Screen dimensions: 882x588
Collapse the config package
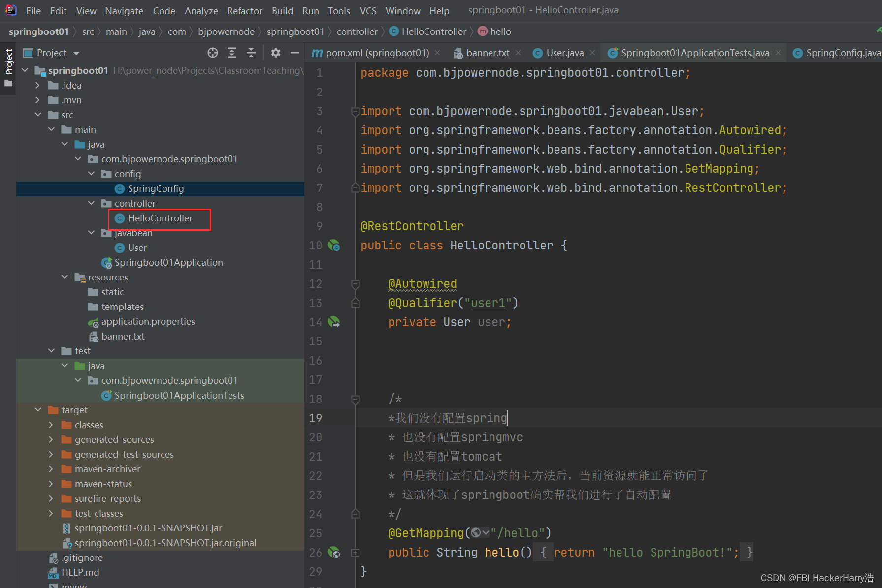coord(91,174)
